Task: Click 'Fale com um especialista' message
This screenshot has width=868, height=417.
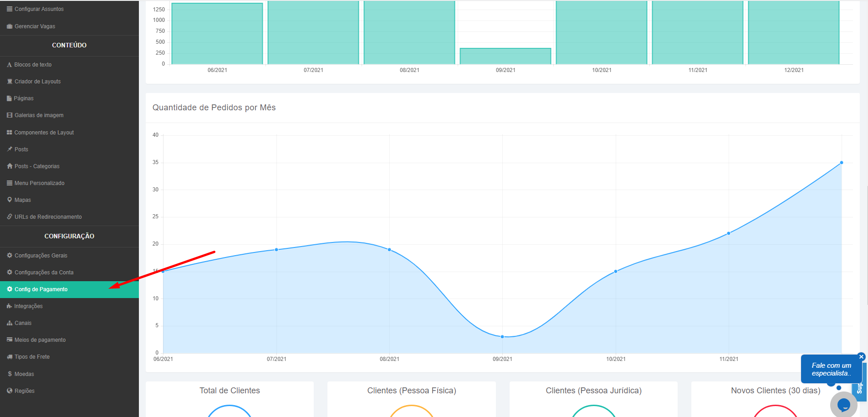Action: [x=831, y=370]
